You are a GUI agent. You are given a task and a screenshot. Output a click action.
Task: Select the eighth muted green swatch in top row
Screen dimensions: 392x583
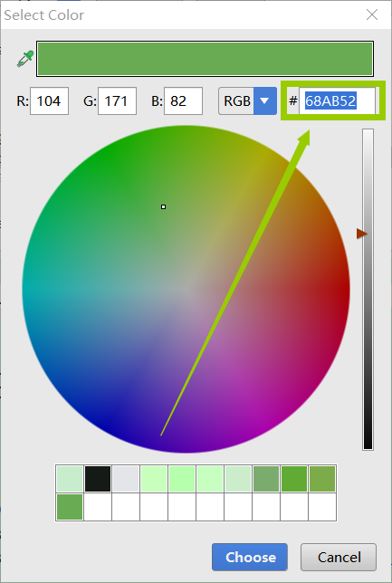tap(266, 479)
